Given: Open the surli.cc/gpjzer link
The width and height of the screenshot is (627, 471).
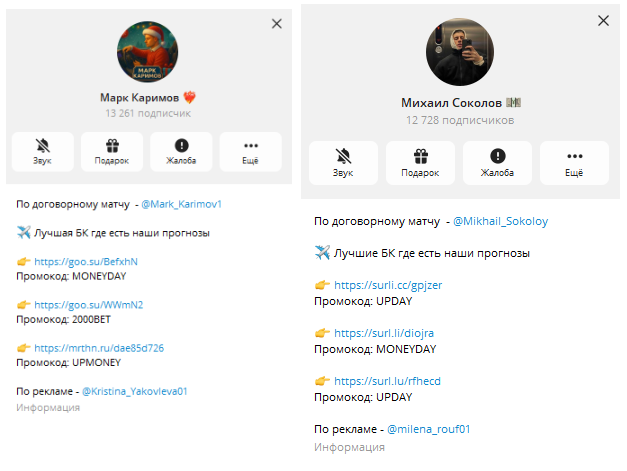Looking at the screenshot, I should (x=388, y=285).
